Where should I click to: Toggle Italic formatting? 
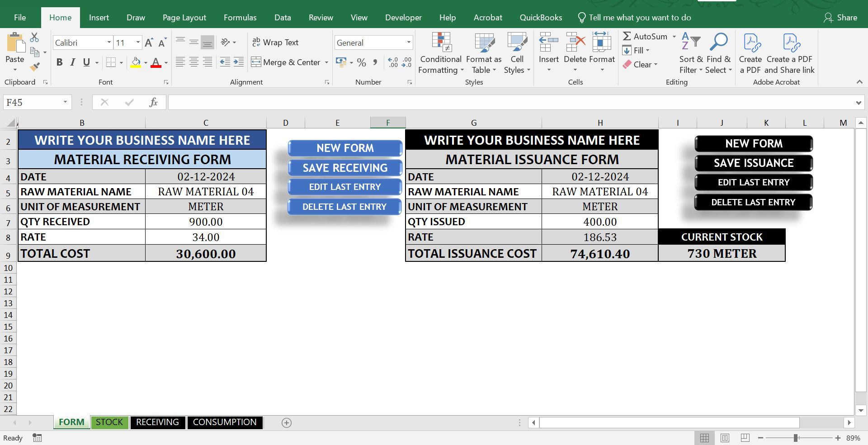click(73, 62)
